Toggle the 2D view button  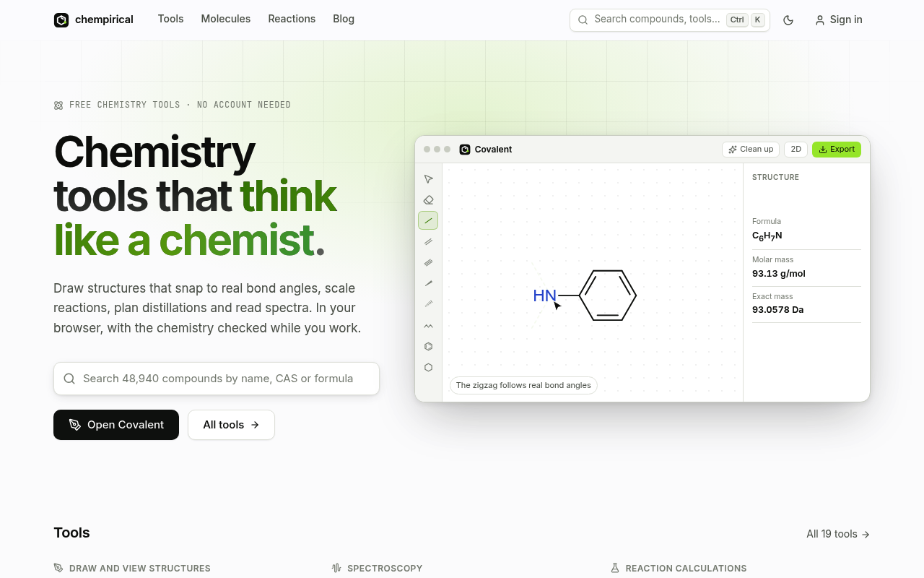(x=796, y=150)
